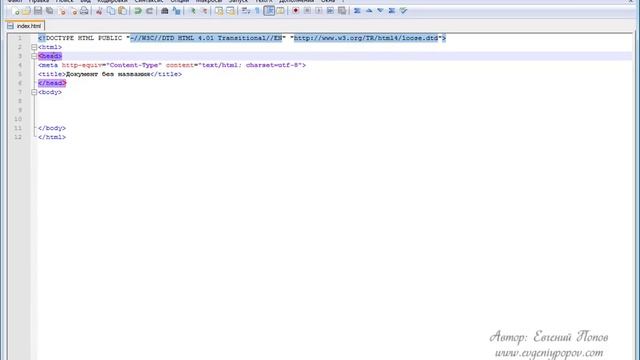Image resolution: width=640 pixels, height=360 pixels.
Task: Collapse the <body> fold on line 7
Action: pos(34,92)
